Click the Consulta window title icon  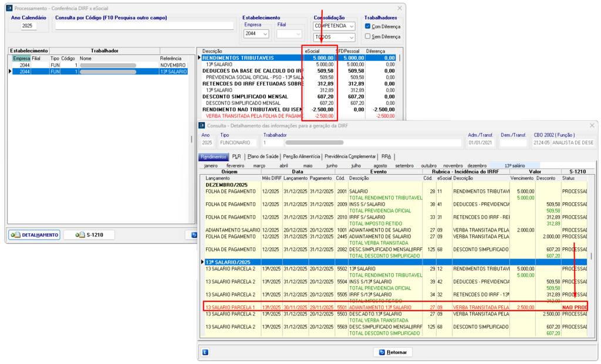[x=202, y=125]
